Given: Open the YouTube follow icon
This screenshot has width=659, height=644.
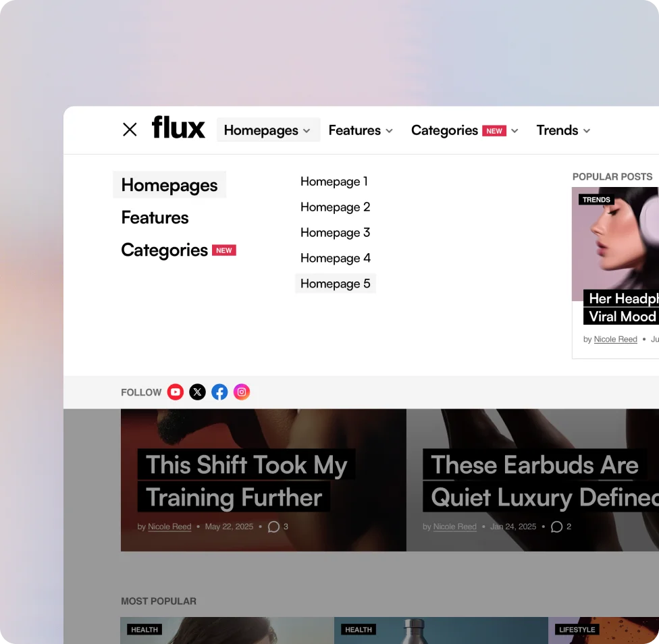Looking at the screenshot, I should point(176,392).
